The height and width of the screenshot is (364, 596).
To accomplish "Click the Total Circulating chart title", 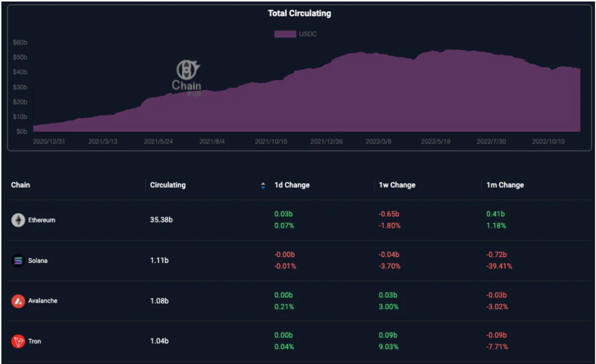I will [x=299, y=13].
